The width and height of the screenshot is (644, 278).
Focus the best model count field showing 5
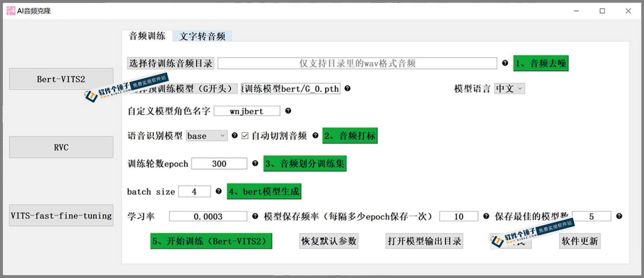tap(592, 216)
